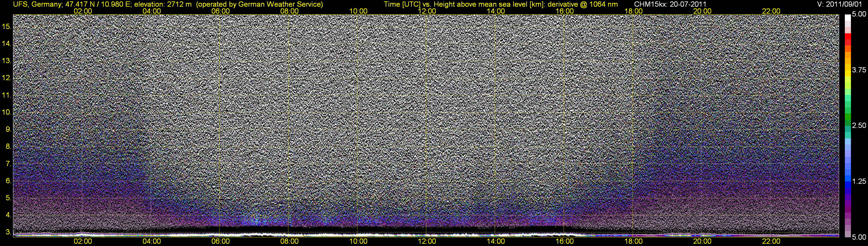
Task: Click the "12." km height axis label
Action: pyautogui.click(x=7, y=78)
